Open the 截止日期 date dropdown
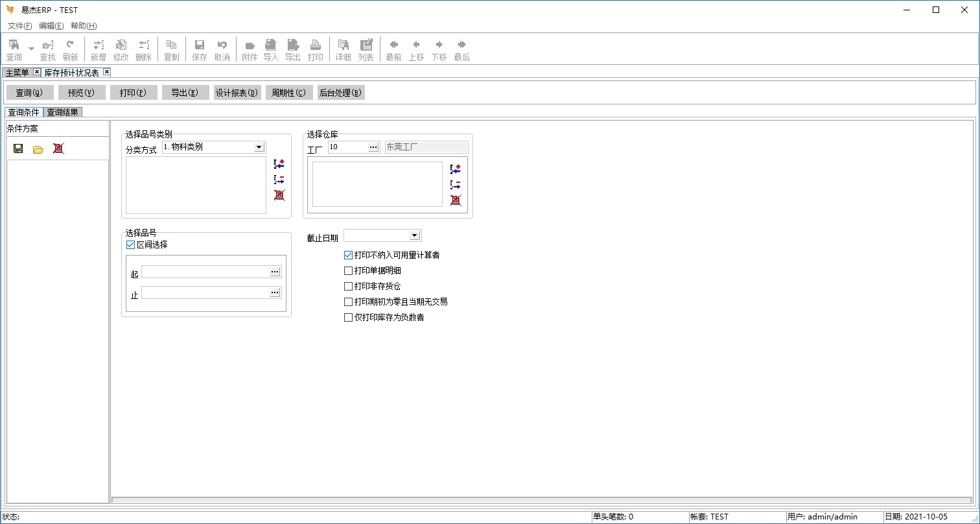The image size is (980, 524). point(415,235)
